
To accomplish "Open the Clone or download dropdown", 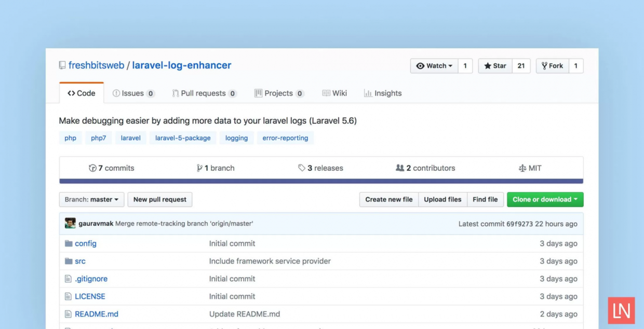I will 545,199.
